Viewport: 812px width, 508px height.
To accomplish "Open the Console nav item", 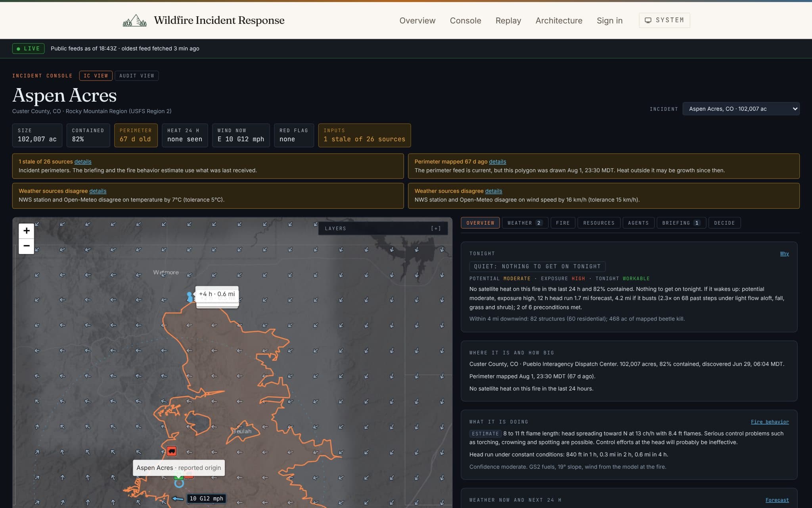I will [x=465, y=21].
